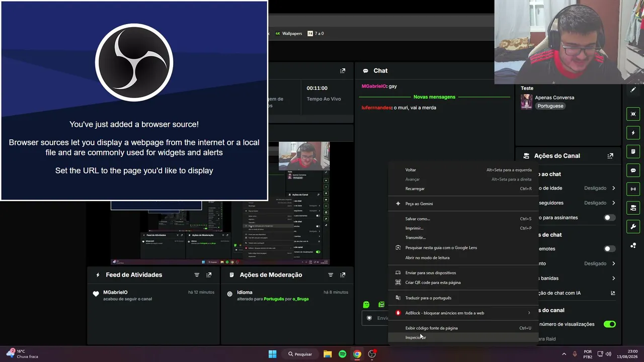Choose 'Abrir no modo de leitura'

click(x=463, y=257)
